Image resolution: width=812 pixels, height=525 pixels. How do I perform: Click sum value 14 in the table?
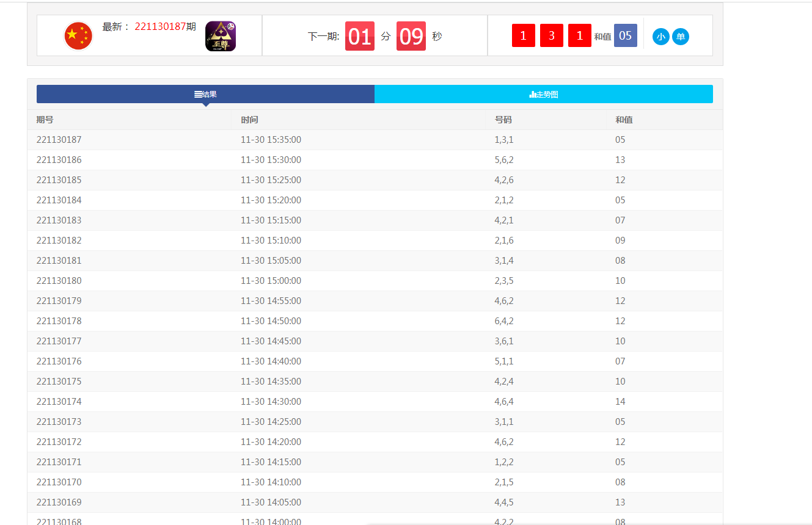(x=620, y=402)
